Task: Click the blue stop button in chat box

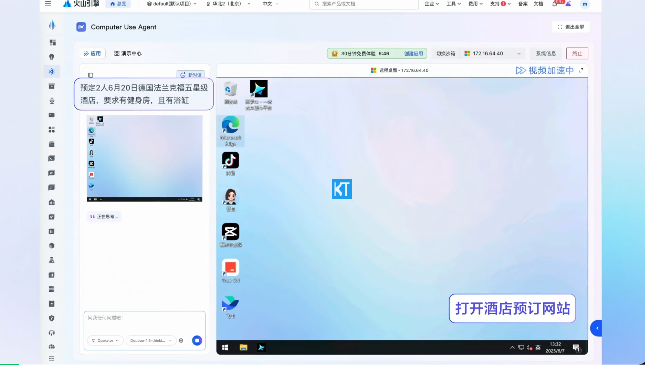Action: coord(197,340)
